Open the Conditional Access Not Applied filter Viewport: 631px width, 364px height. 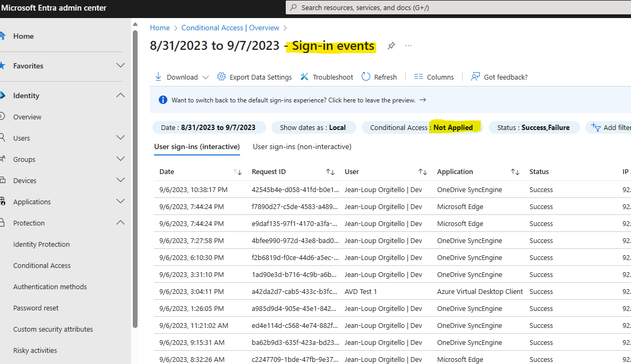(x=422, y=127)
